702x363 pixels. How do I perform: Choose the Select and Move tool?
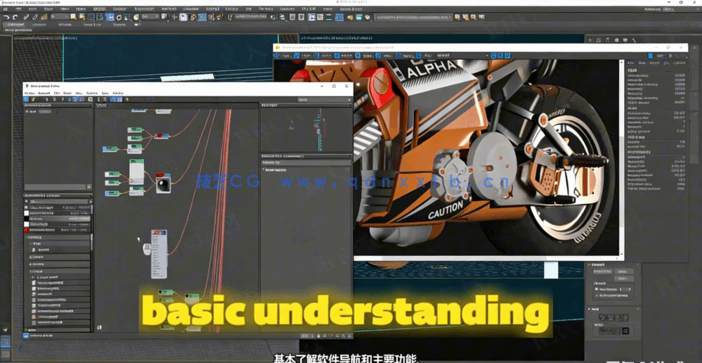pyautogui.click(x=110, y=17)
